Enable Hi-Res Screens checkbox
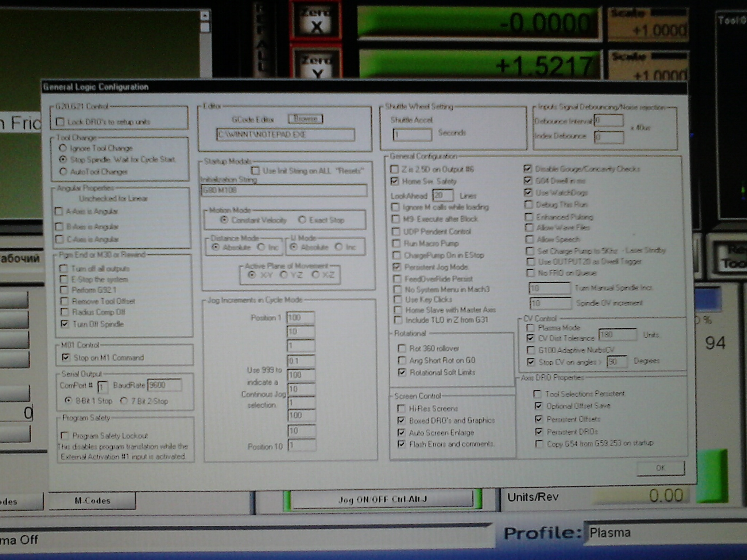The height and width of the screenshot is (560, 747). (401, 408)
